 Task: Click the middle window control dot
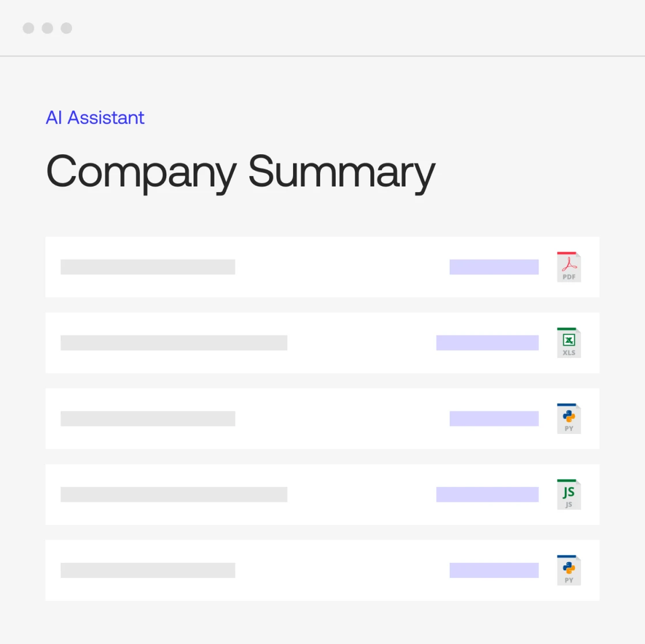(x=47, y=28)
